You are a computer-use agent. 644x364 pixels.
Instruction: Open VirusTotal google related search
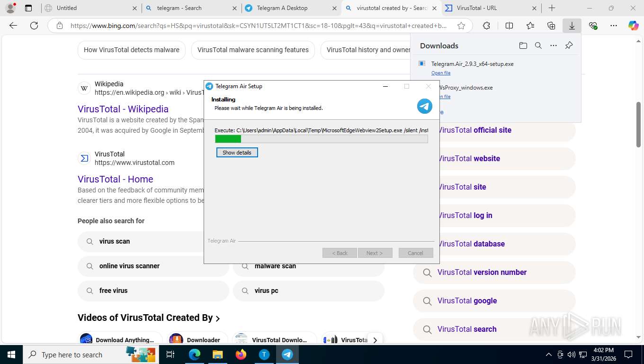coord(494,300)
